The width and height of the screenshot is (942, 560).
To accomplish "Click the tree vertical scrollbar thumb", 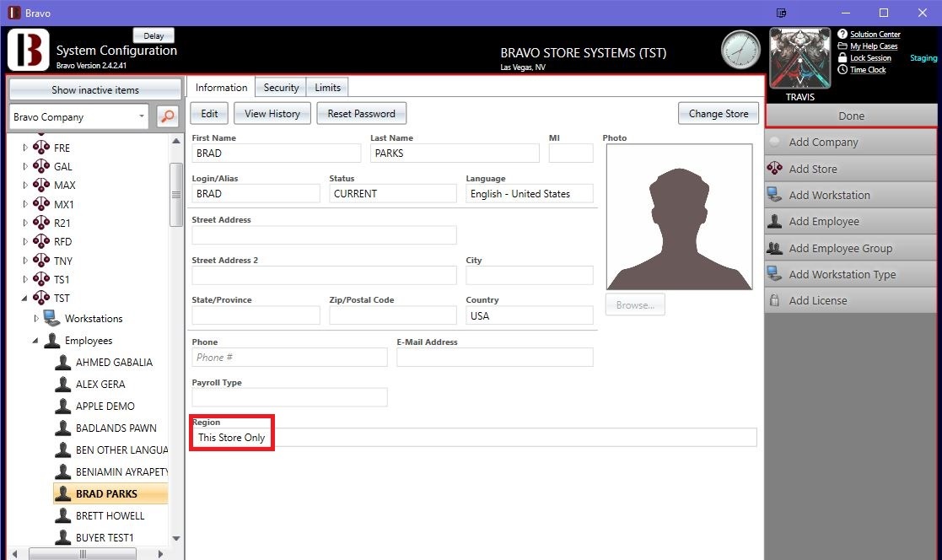I will (x=176, y=195).
